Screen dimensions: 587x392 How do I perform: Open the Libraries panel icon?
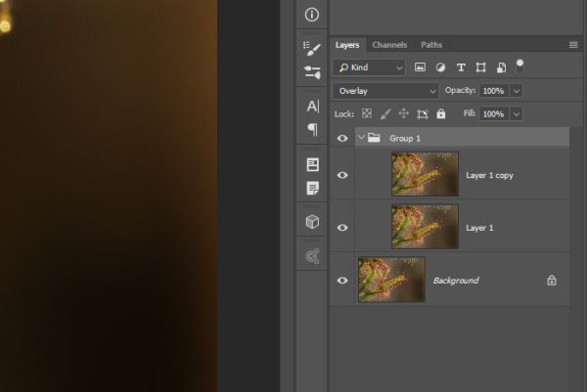313,256
